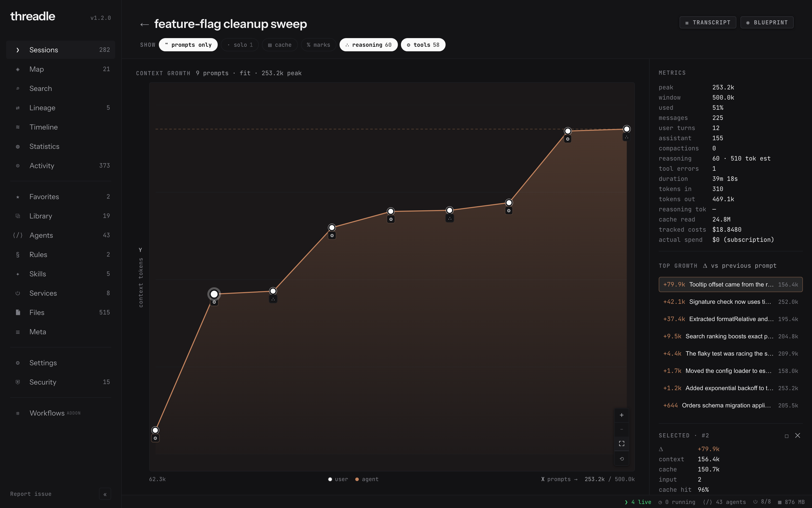
Task: Select the '+42.1k Signature check' growth row
Action: [731, 302]
